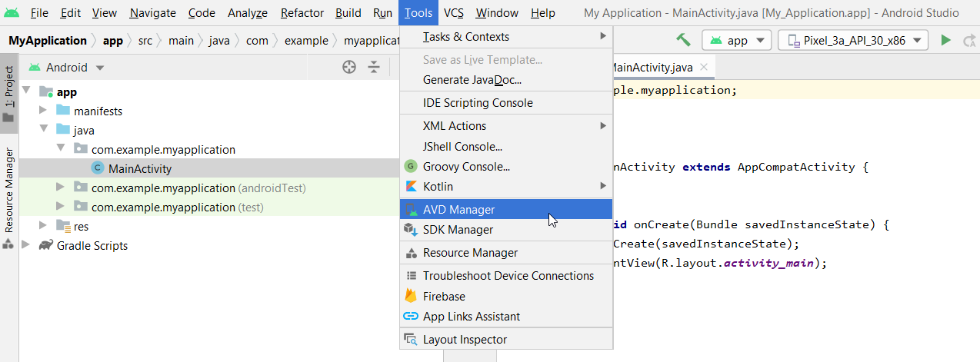The width and height of the screenshot is (980, 362).
Task: Click the app module folder icon
Action: point(46,92)
